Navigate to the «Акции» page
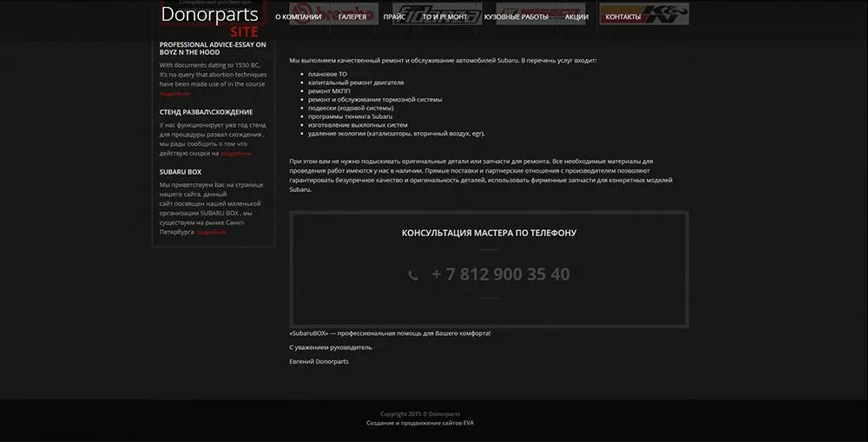Image resolution: width=868 pixels, height=442 pixels. point(576,16)
